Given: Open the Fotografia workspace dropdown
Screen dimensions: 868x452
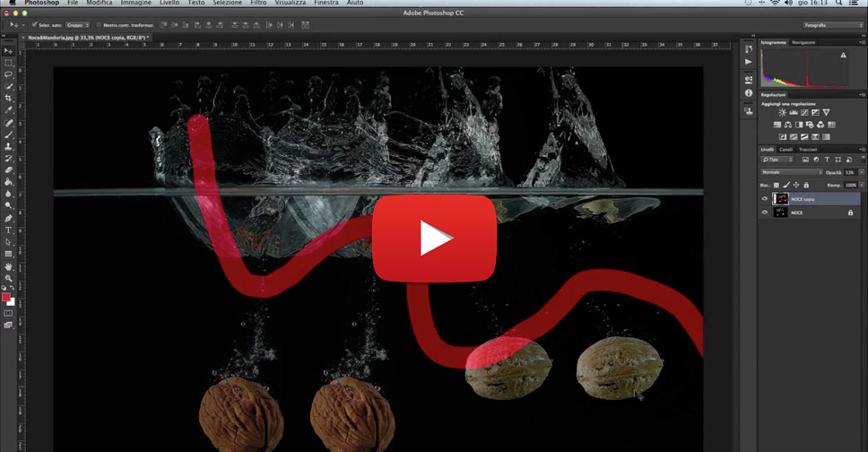Looking at the screenshot, I should 832,25.
